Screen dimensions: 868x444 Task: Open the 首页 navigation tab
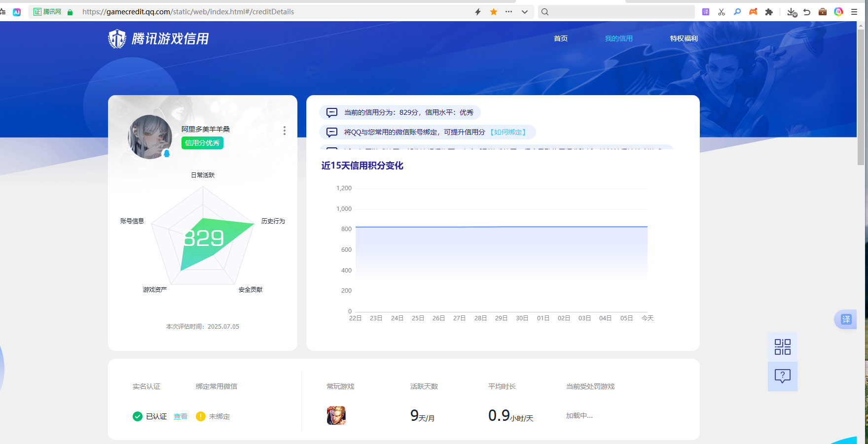(x=561, y=38)
